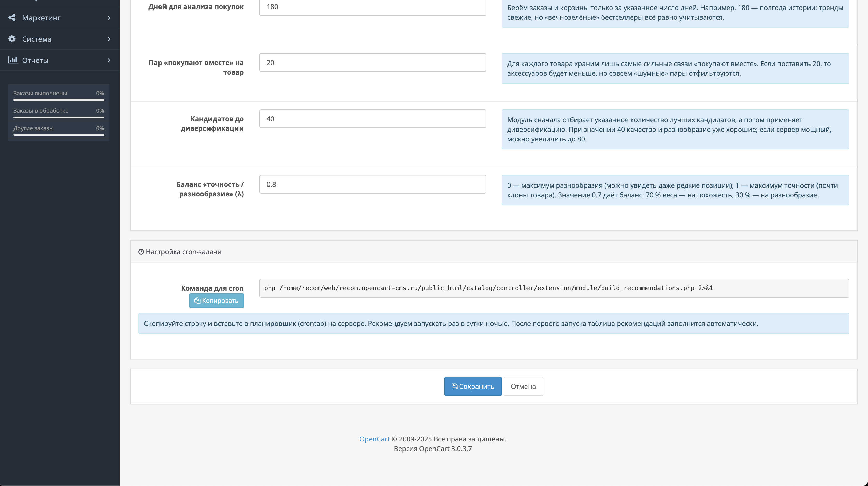Click the Другие заказы label text
The image size is (868, 486).
coord(33,128)
